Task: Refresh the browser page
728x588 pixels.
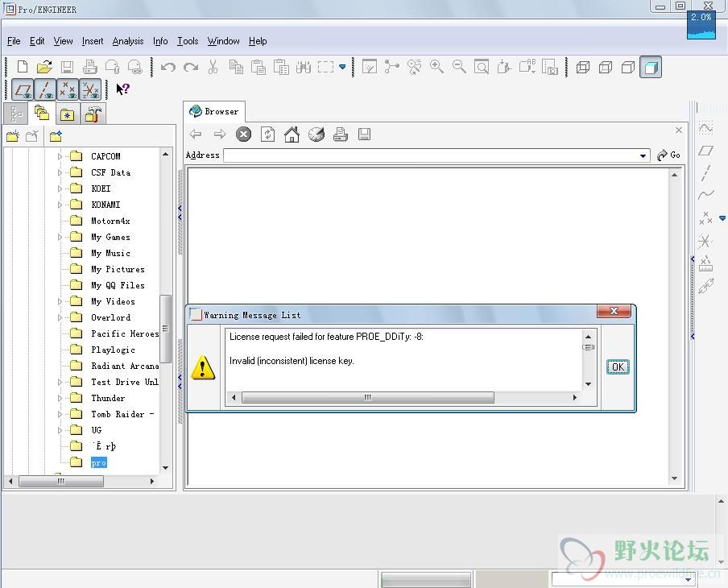Action: (268, 135)
